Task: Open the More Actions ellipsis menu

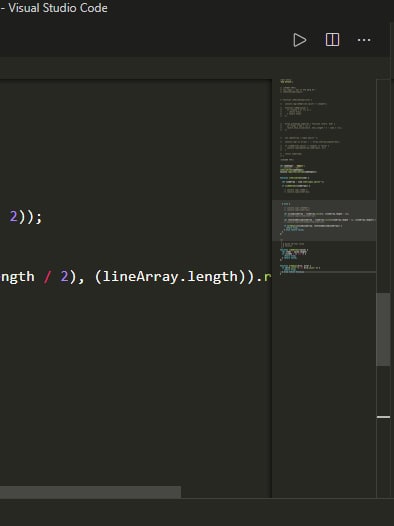Action: (x=364, y=40)
